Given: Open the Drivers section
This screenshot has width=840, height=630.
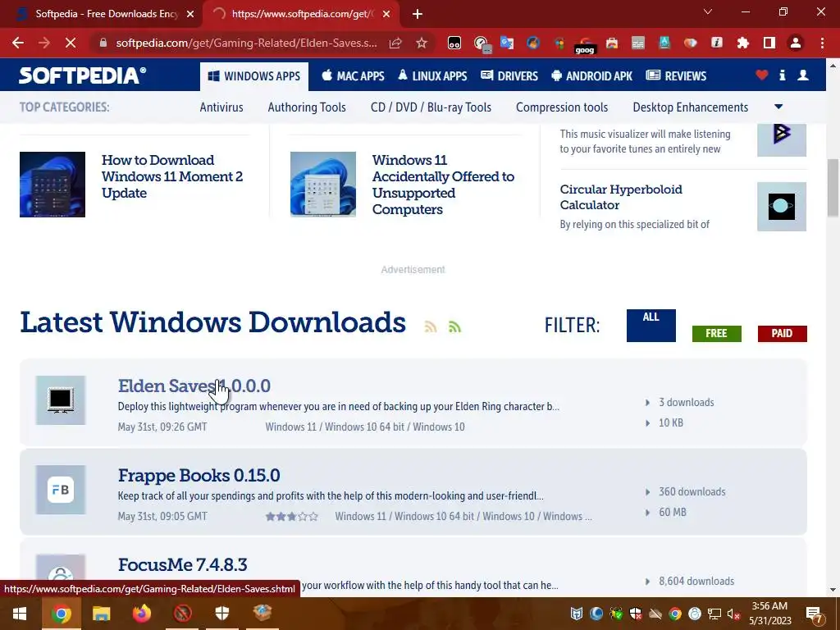Looking at the screenshot, I should point(509,76).
